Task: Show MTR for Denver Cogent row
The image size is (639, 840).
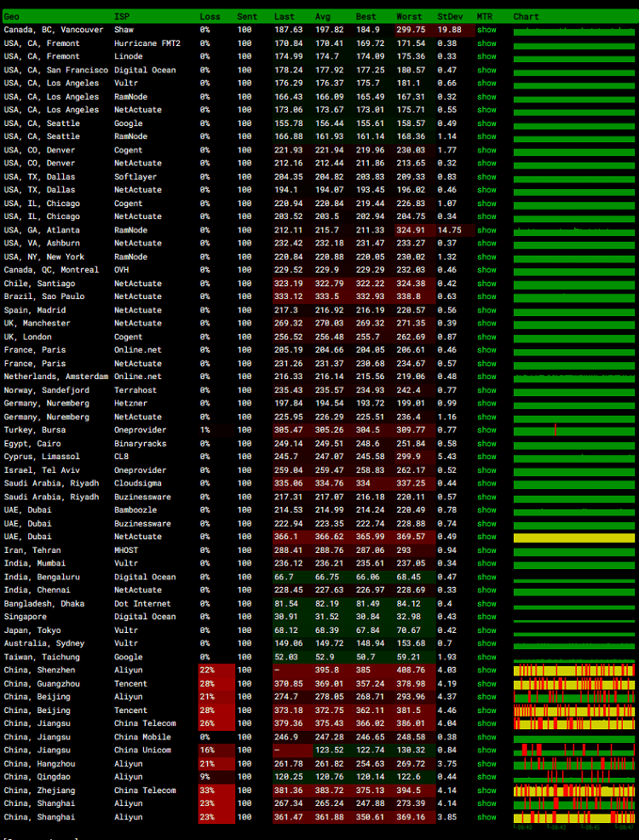Action: tap(486, 150)
